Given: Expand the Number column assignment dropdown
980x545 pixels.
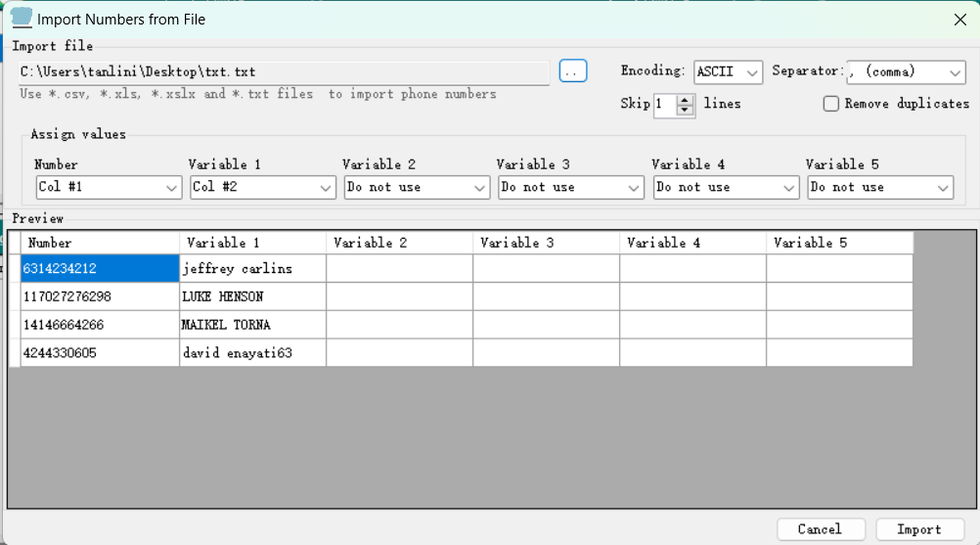Looking at the screenshot, I should tap(108, 187).
